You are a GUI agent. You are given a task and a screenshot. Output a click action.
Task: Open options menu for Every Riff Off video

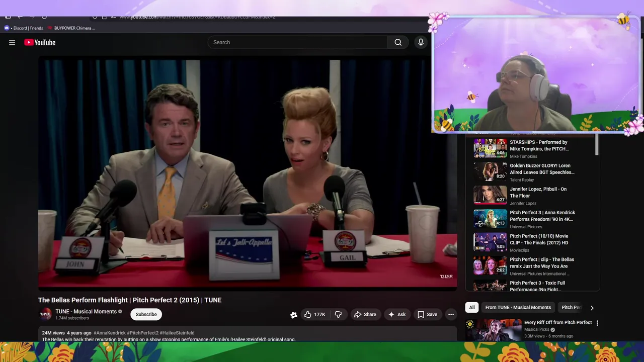coord(597,323)
